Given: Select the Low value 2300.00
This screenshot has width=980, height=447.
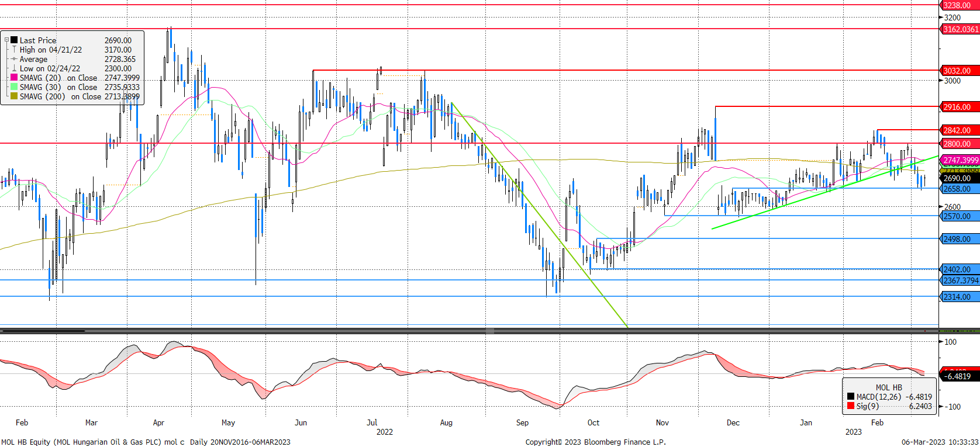Looking at the screenshot, I should pyautogui.click(x=118, y=68).
